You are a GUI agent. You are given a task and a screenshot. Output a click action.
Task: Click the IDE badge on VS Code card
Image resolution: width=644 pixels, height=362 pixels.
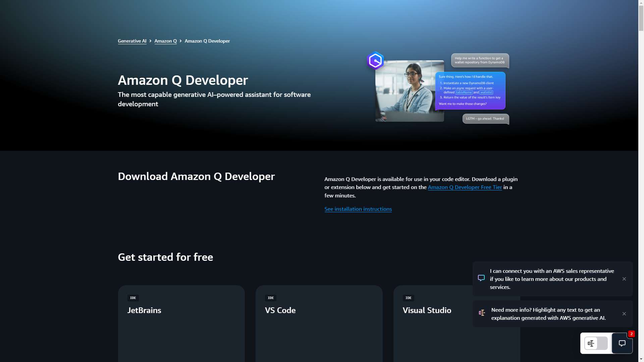(x=271, y=298)
